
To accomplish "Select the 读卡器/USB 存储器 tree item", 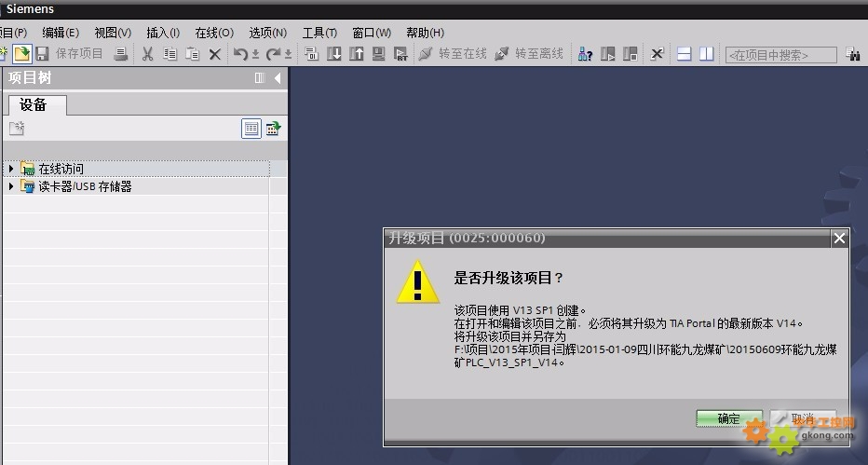I will 85,186.
